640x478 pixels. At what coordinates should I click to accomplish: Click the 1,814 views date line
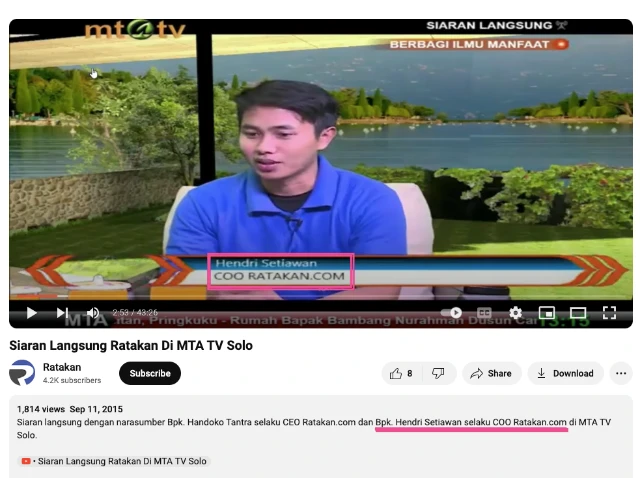tap(70, 409)
